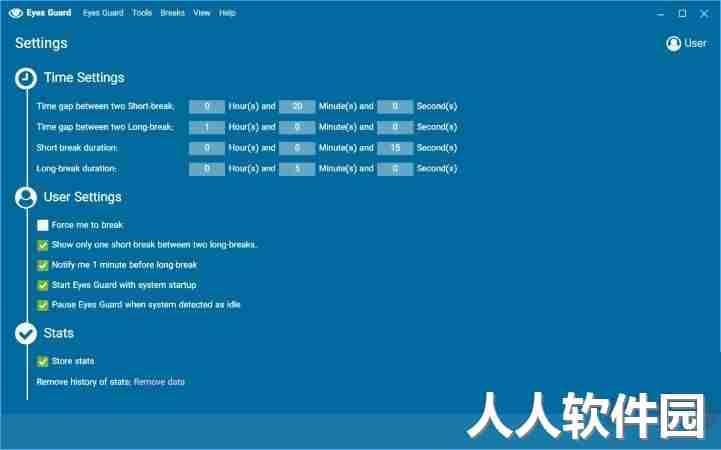This screenshot has width=721, height=450.
Task: Click the Time Settings clock icon
Action: [26, 78]
